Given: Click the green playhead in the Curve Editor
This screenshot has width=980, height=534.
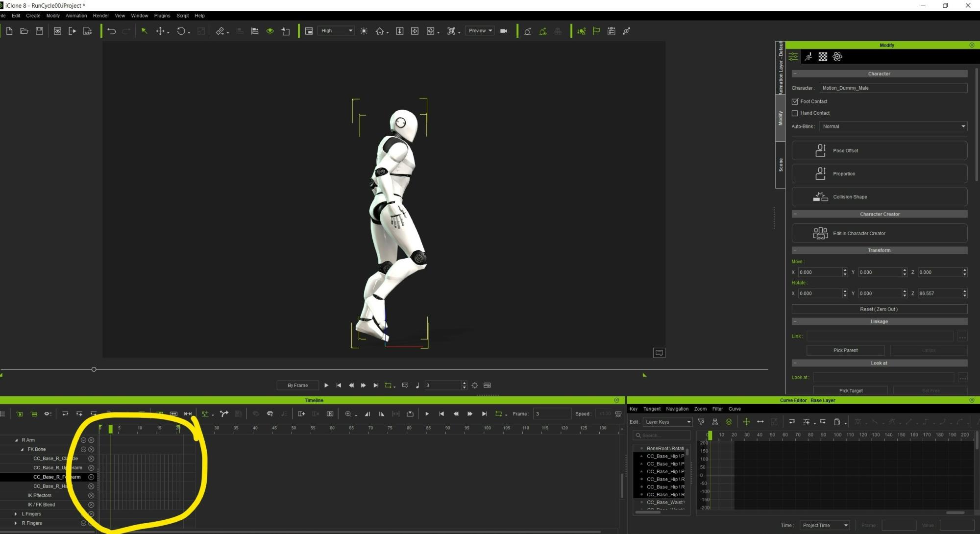Looking at the screenshot, I should pyautogui.click(x=710, y=435).
